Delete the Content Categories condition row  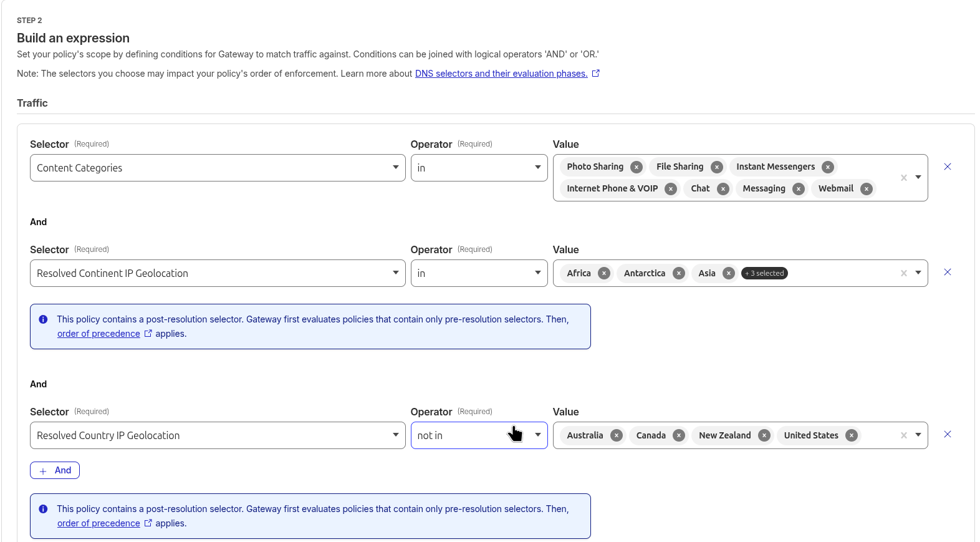tap(948, 167)
